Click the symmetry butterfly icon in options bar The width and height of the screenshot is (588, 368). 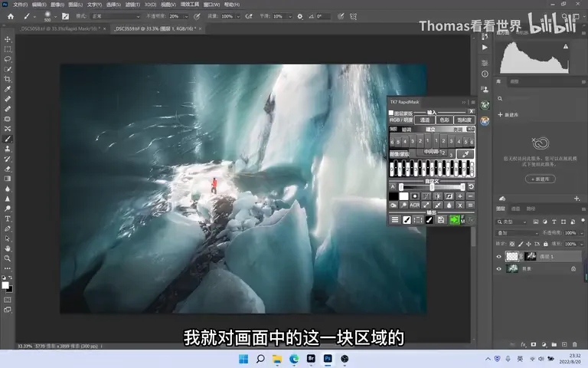tap(353, 17)
